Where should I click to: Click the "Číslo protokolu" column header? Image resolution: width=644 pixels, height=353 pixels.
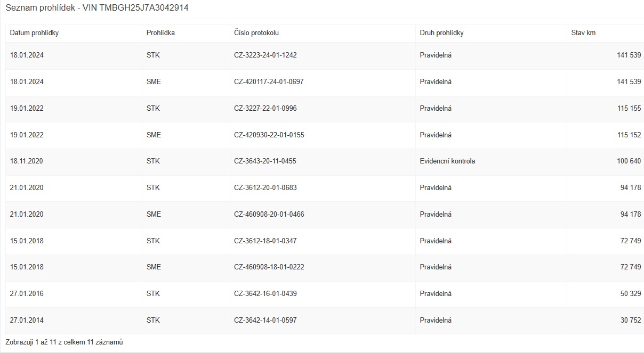[256, 33]
